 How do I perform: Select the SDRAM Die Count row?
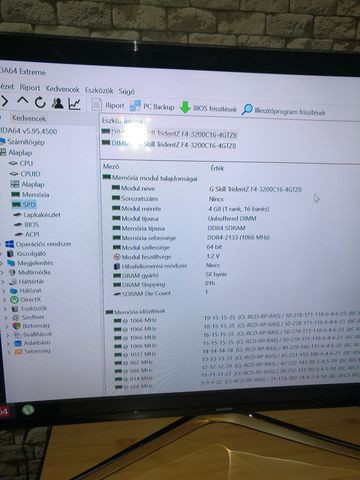pyautogui.click(x=161, y=293)
